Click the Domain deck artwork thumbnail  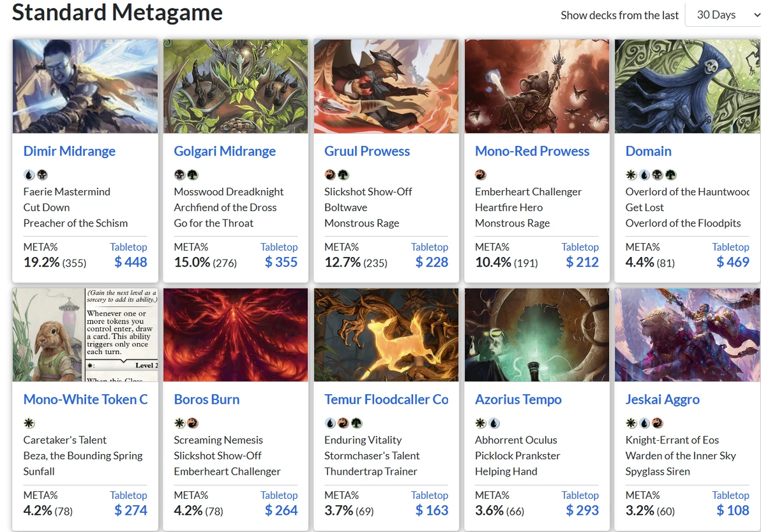point(688,86)
